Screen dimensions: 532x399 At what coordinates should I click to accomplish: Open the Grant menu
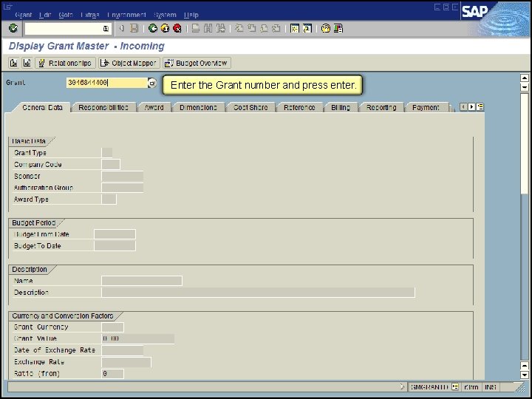click(x=24, y=15)
